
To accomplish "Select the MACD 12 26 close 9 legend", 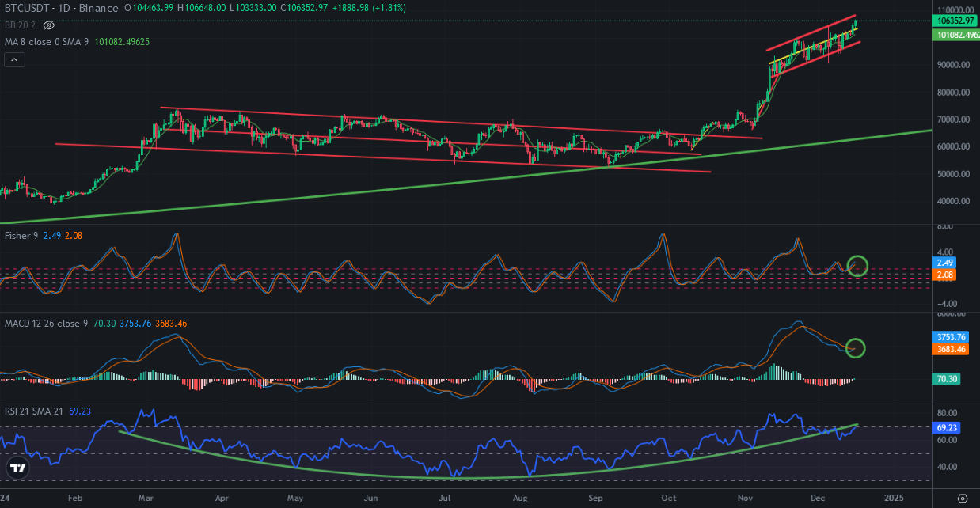I will coord(46,324).
